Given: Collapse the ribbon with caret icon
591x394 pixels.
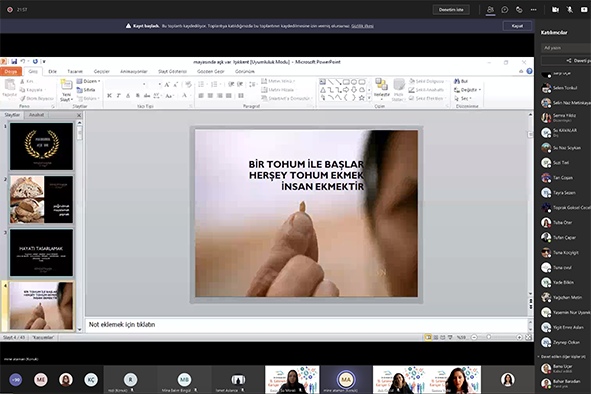Looking at the screenshot, I should click(x=521, y=71).
